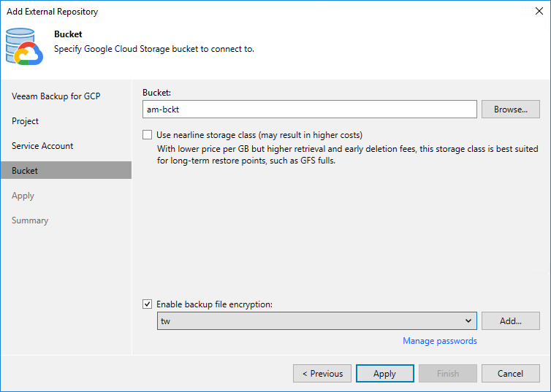551x392 pixels.
Task: Open the Service Account step
Action: (42, 146)
